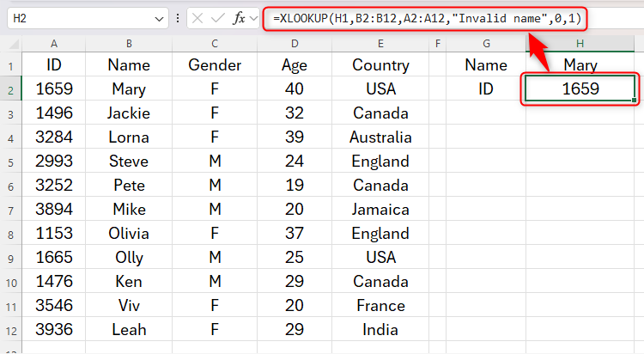Viewport: 644px width, 354px height.
Task: Click the name cell Mike
Action: pyautogui.click(x=129, y=209)
